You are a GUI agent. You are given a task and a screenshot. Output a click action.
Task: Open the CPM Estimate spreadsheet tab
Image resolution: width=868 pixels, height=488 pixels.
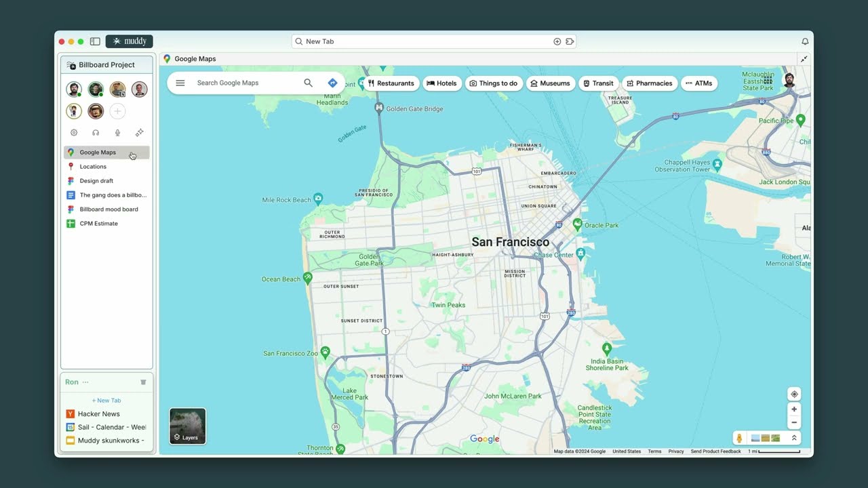pos(106,224)
